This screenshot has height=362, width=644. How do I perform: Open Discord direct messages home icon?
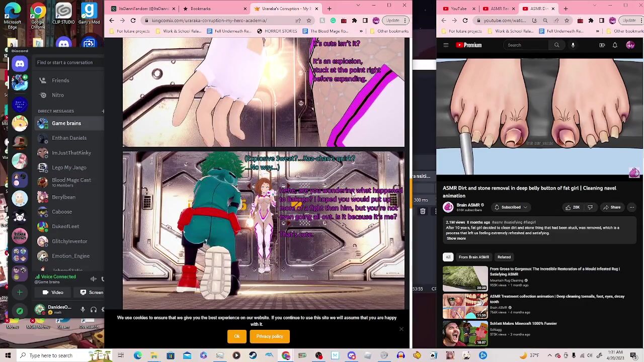[x=20, y=63]
